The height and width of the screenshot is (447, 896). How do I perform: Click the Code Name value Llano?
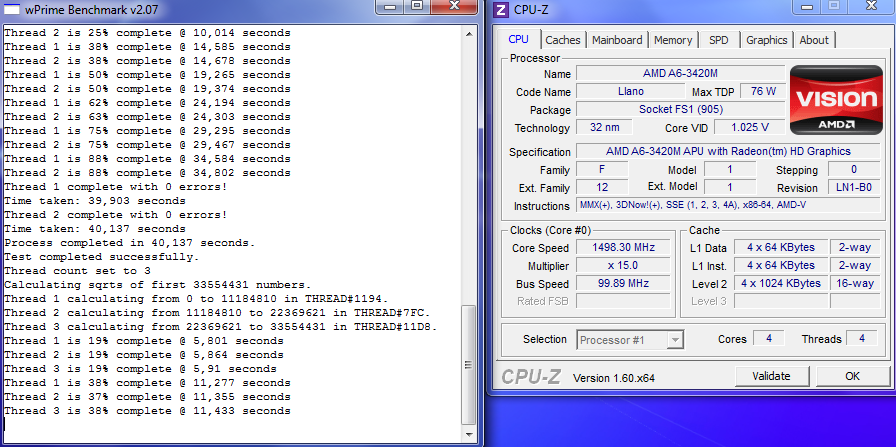click(630, 91)
